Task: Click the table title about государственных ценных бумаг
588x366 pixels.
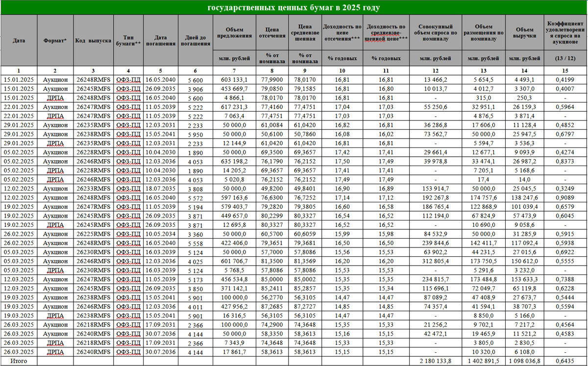Action: 294,8
